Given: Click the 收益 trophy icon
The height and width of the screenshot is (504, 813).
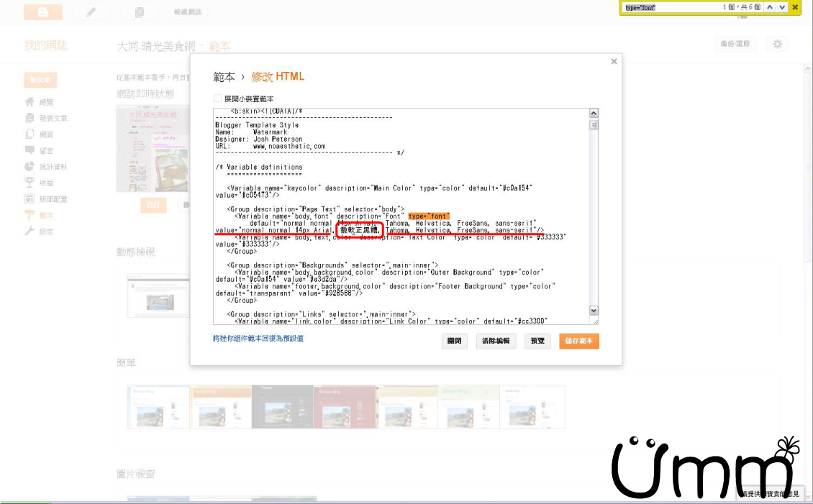Looking at the screenshot, I should [29, 183].
